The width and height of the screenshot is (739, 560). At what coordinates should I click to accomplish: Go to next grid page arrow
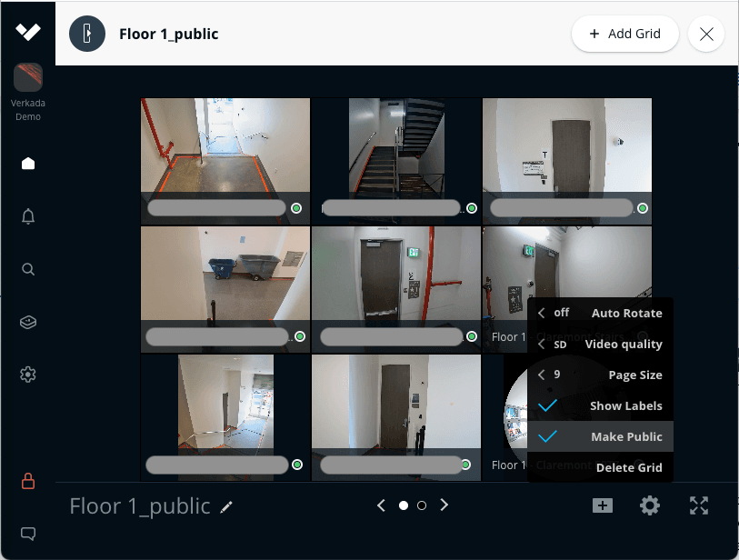[x=444, y=505]
